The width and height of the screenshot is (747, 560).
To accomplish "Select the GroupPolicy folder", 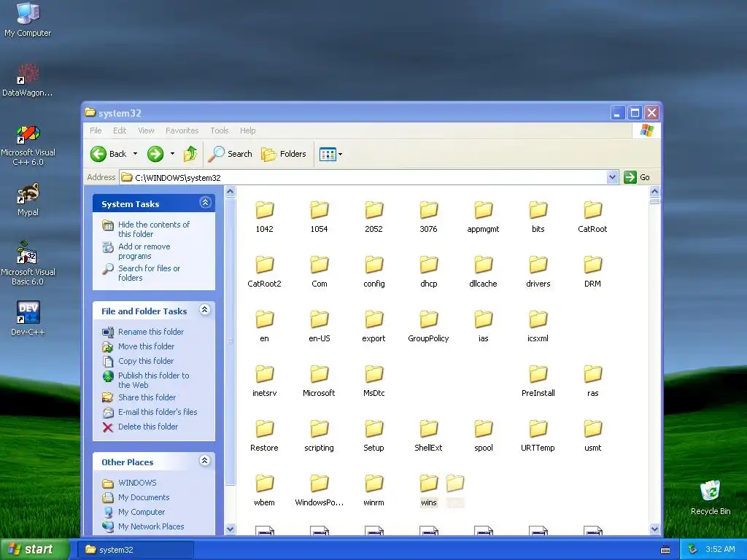I will coord(428,326).
